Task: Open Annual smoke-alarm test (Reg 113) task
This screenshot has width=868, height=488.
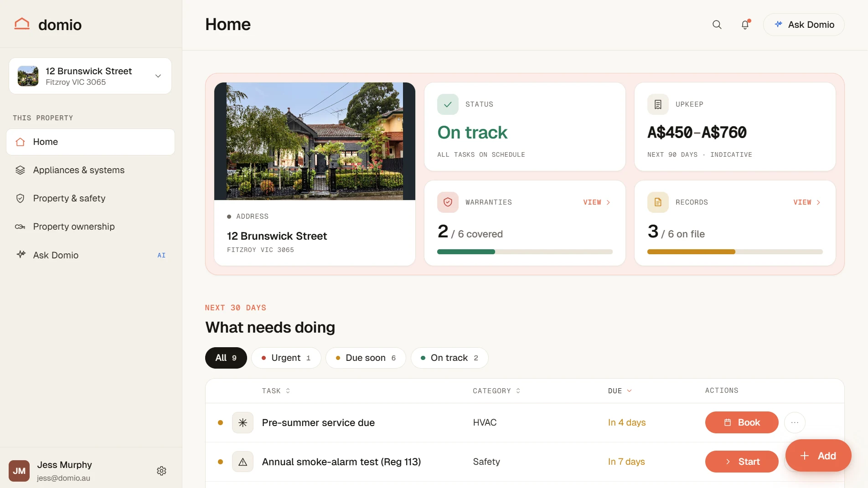Action: point(341,462)
